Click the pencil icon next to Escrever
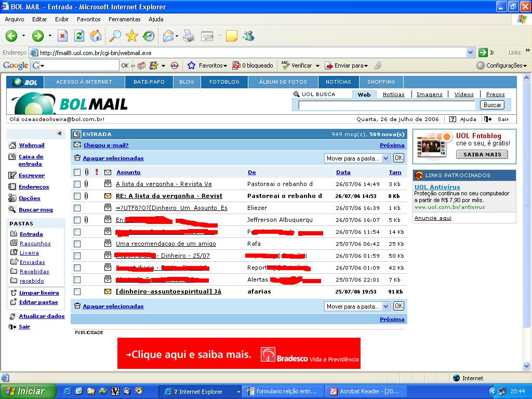532x399 pixels. (12, 176)
